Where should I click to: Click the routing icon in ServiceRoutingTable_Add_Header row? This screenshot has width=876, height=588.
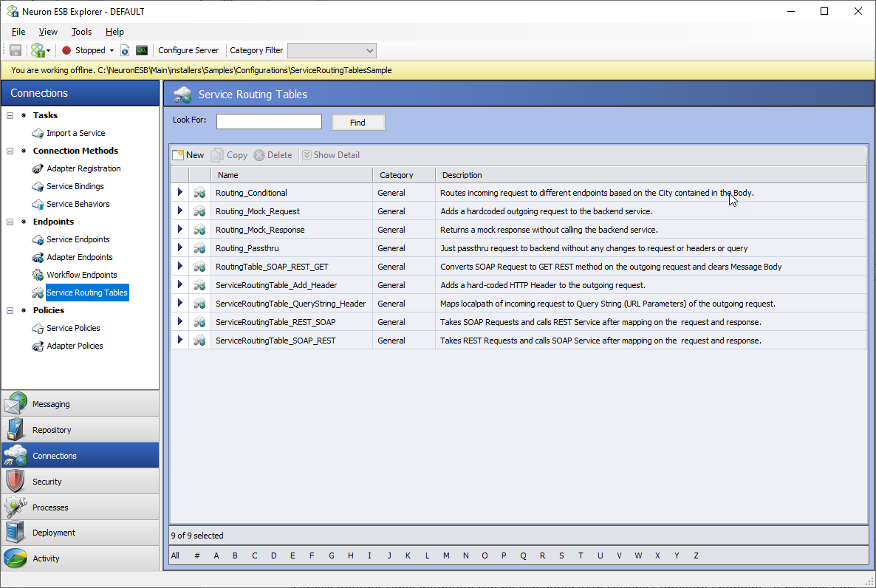click(199, 285)
